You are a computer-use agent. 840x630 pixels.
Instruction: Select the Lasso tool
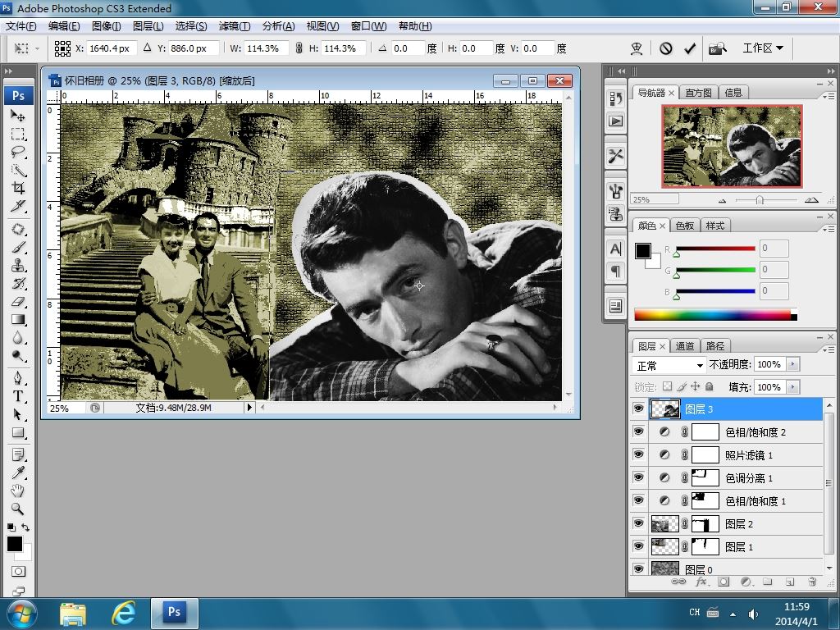pyautogui.click(x=18, y=152)
